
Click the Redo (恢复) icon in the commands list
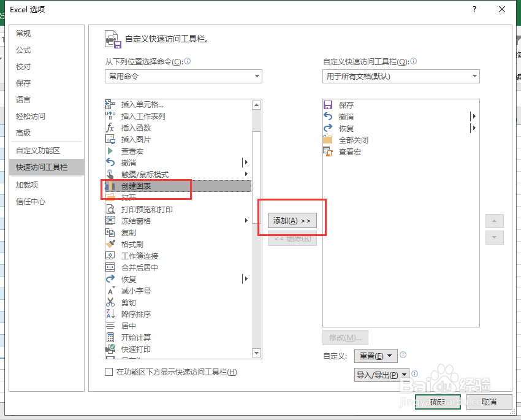110,279
